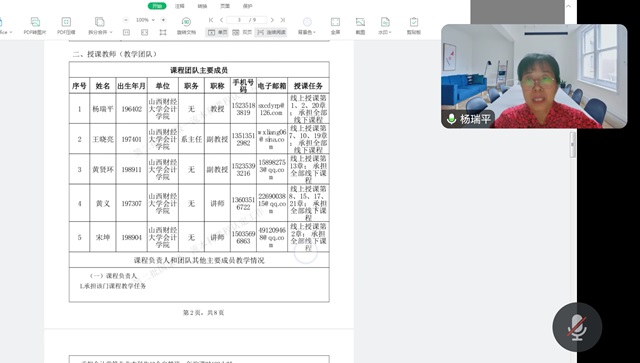The image size is (640, 363).
Task: Click the 截图 screenshot icon
Action: tap(360, 22)
